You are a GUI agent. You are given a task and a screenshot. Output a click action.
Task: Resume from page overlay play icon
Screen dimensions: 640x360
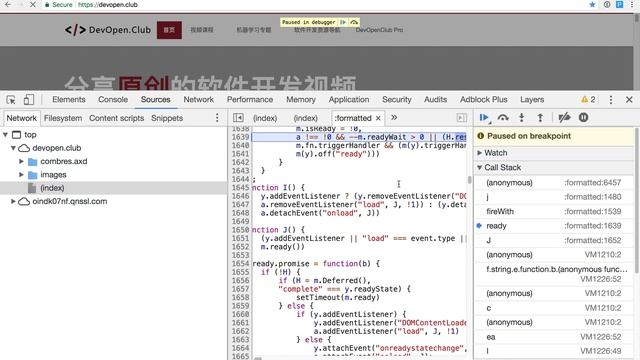(343, 22)
